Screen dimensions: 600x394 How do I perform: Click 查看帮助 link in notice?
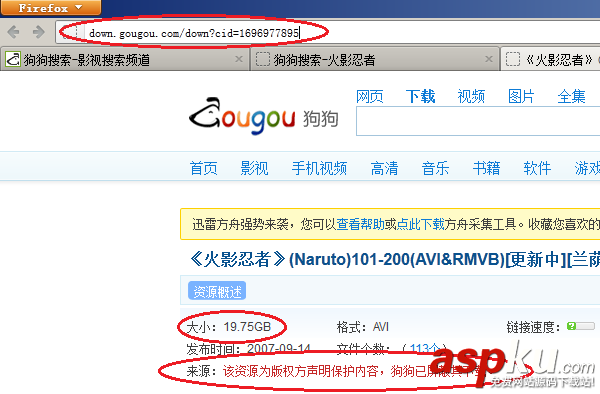pos(360,224)
